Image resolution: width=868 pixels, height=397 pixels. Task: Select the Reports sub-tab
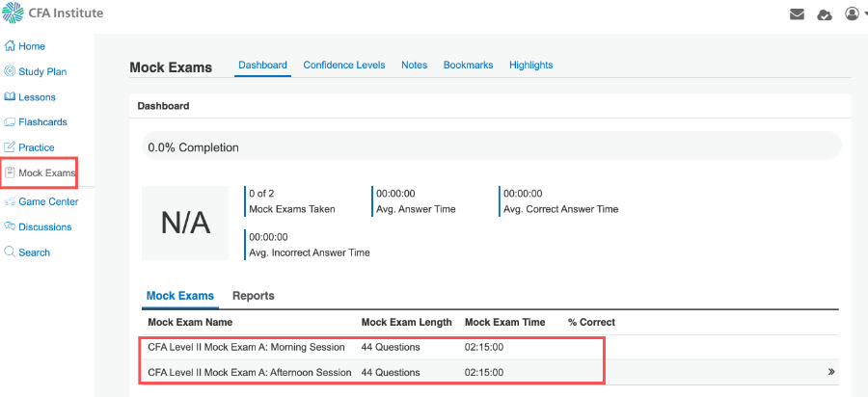point(253,295)
